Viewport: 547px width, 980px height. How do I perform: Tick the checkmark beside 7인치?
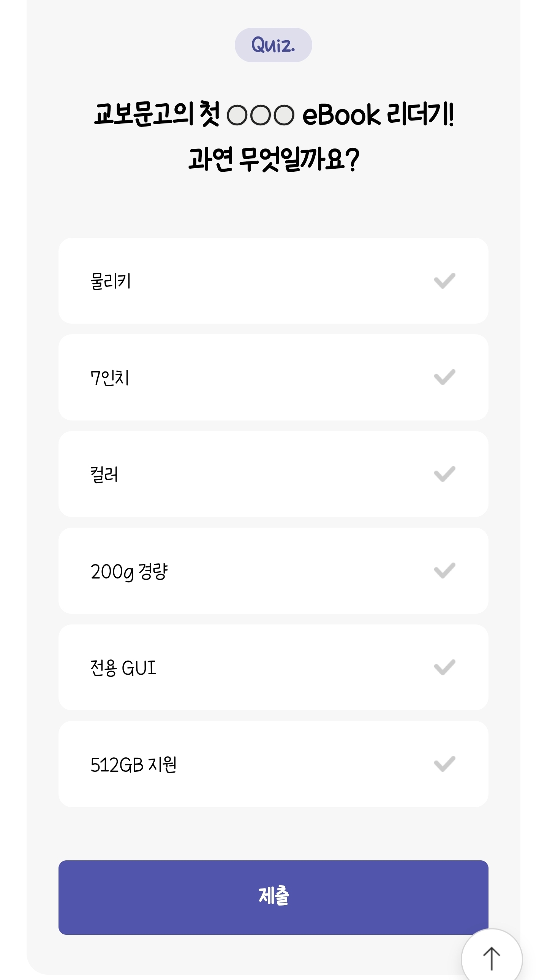coord(444,378)
